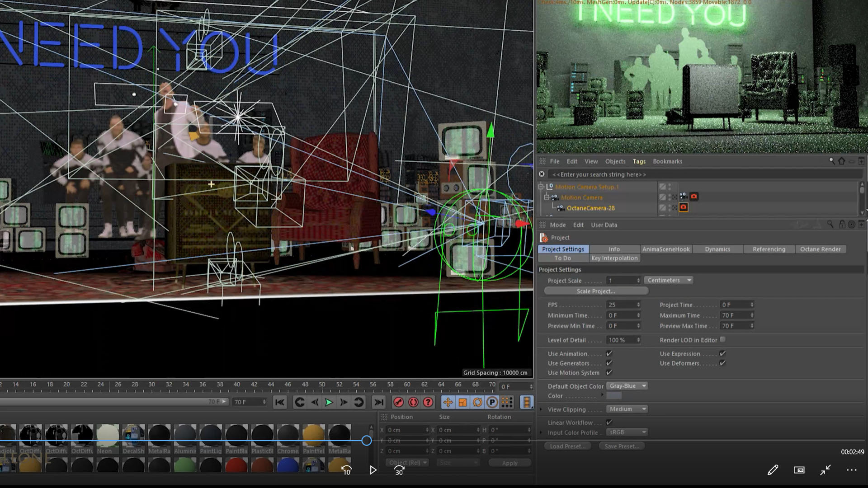Open the Attribute Manager Mode menu
Image resolution: width=868 pixels, height=488 pixels.
[557, 225]
